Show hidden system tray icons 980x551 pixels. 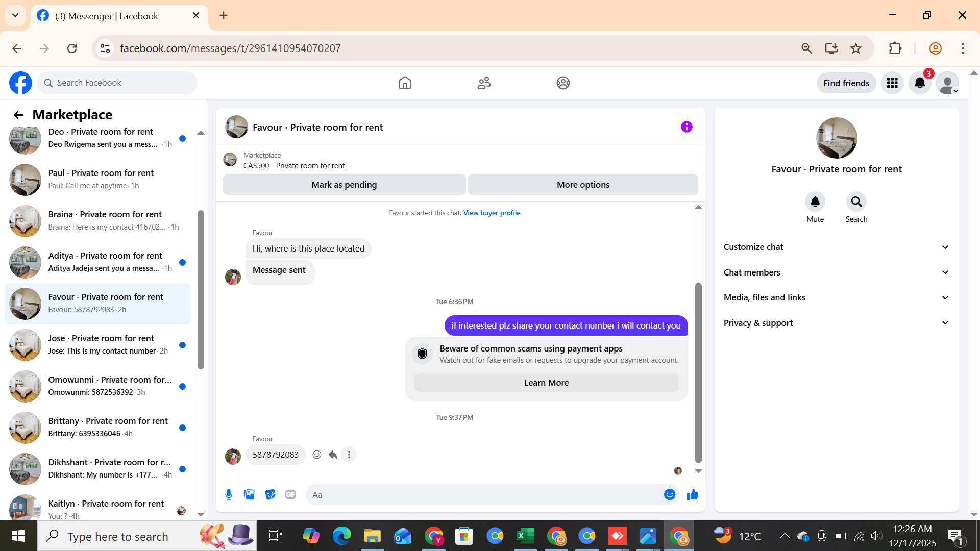(x=785, y=536)
